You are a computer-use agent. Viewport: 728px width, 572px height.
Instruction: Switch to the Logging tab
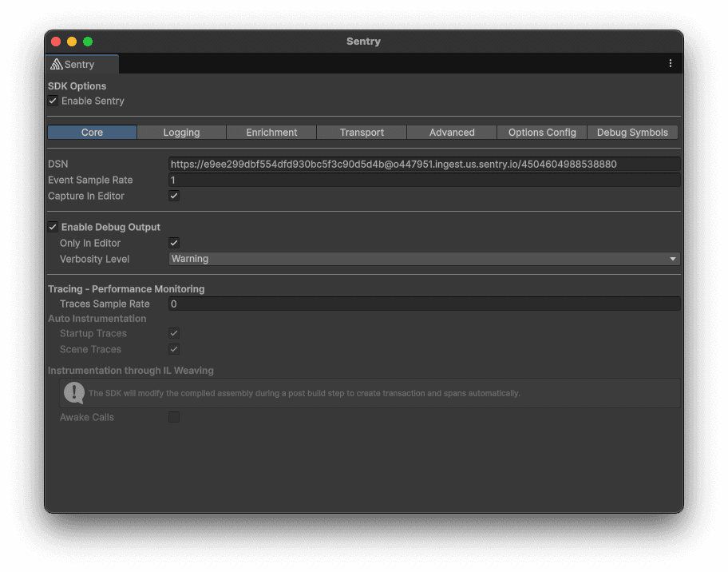(x=181, y=133)
